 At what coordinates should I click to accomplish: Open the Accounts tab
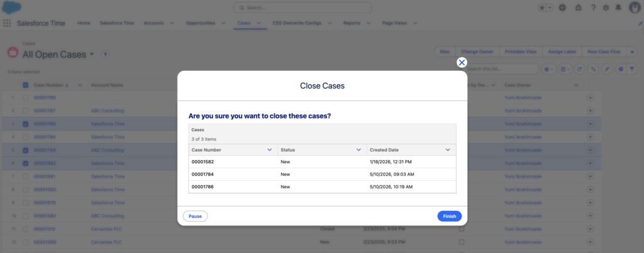click(153, 23)
